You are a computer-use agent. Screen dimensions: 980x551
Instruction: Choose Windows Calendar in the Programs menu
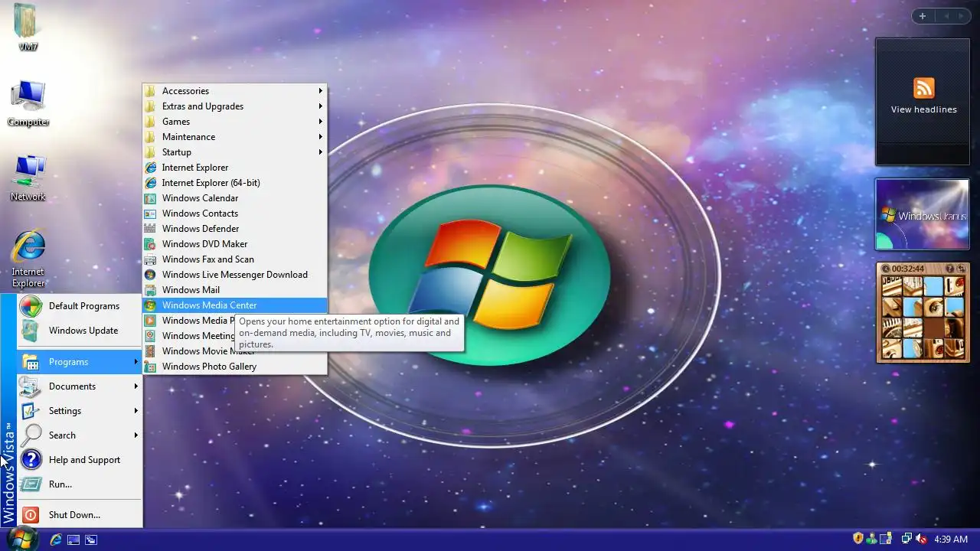(234, 198)
